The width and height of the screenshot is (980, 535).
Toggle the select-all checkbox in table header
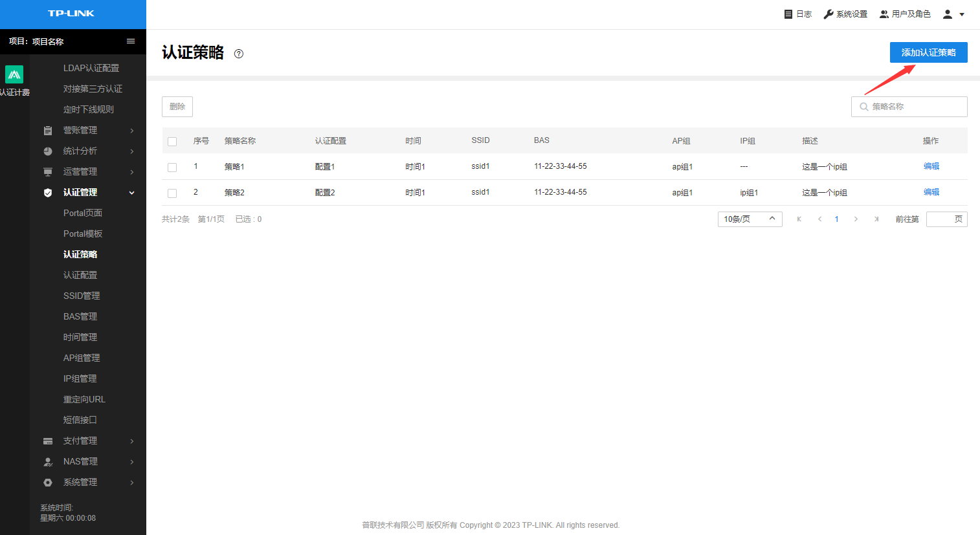tap(172, 142)
